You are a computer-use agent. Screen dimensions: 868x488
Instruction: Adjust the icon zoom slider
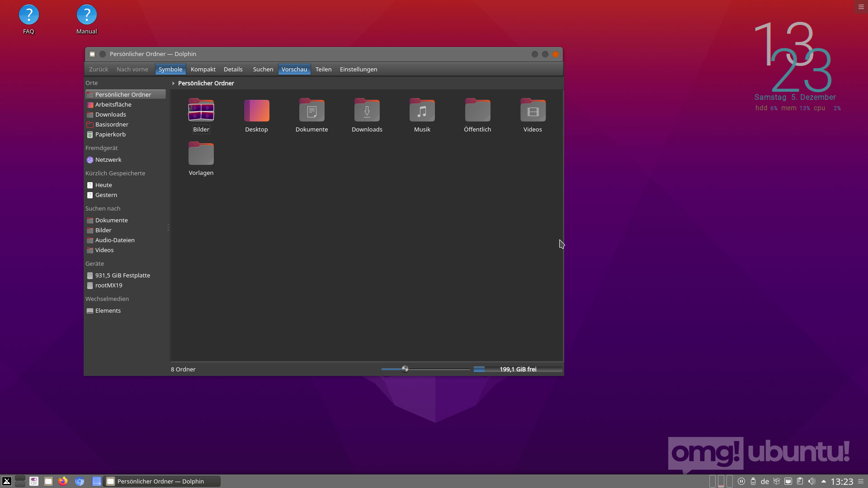tap(405, 369)
